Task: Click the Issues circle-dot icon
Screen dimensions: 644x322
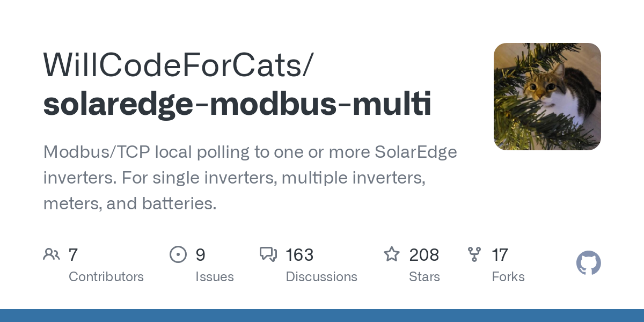Action: [x=178, y=254]
